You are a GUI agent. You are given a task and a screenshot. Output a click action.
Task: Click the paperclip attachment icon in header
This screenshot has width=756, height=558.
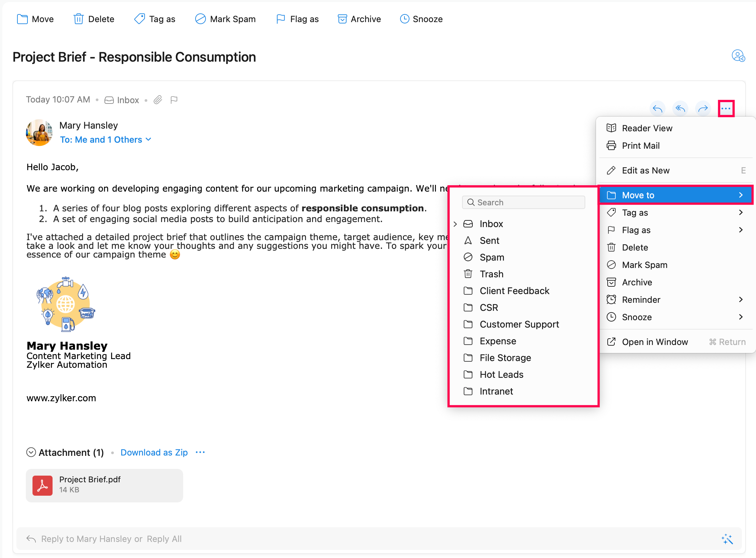pyautogui.click(x=158, y=100)
